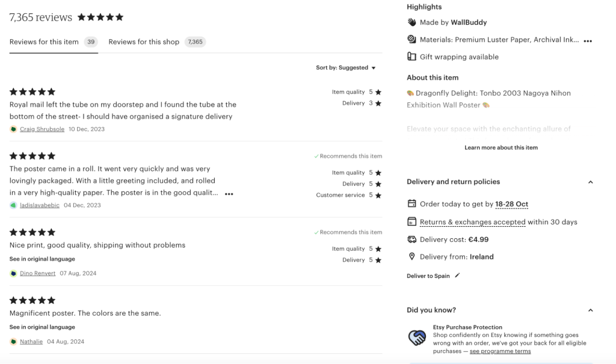
Task: Click Craig Shrubsole's profile avatar
Action: pos(13,129)
